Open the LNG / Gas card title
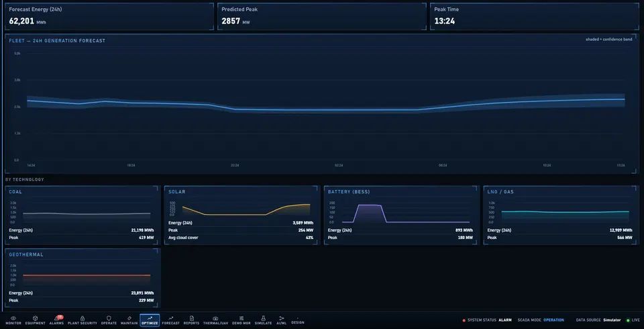The image size is (644, 329). [x=500, y=191]
